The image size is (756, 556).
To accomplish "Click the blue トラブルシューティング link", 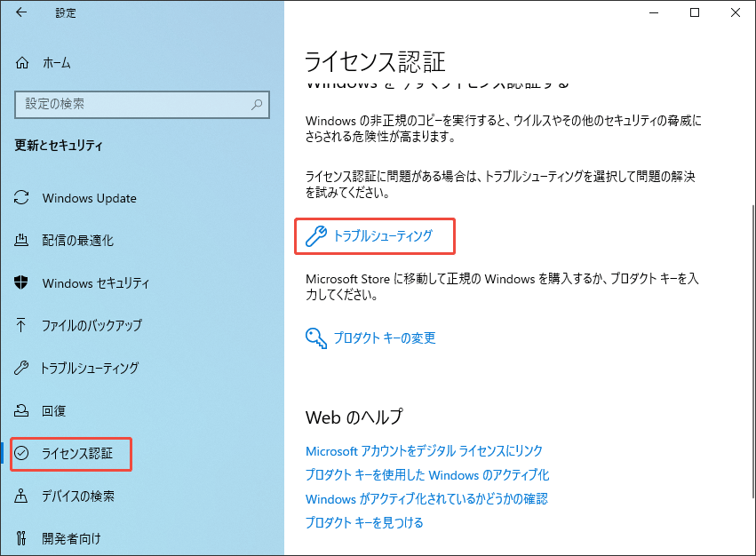I will tap(383, 235).
